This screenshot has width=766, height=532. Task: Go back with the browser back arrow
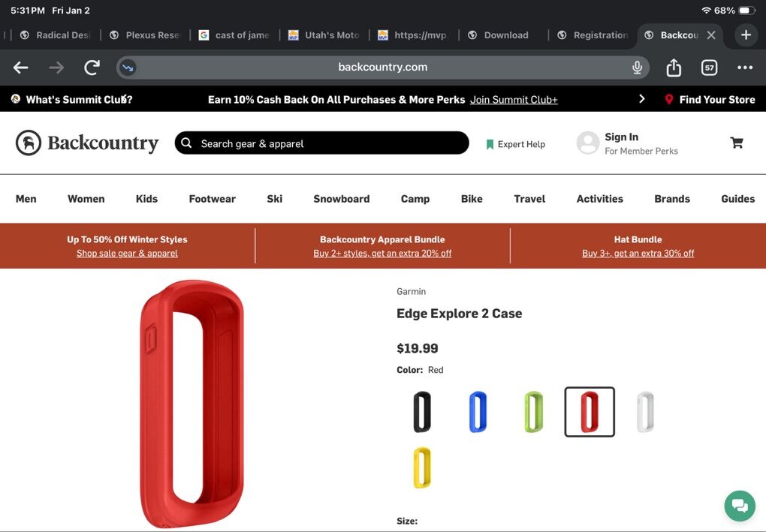[21, 68]
